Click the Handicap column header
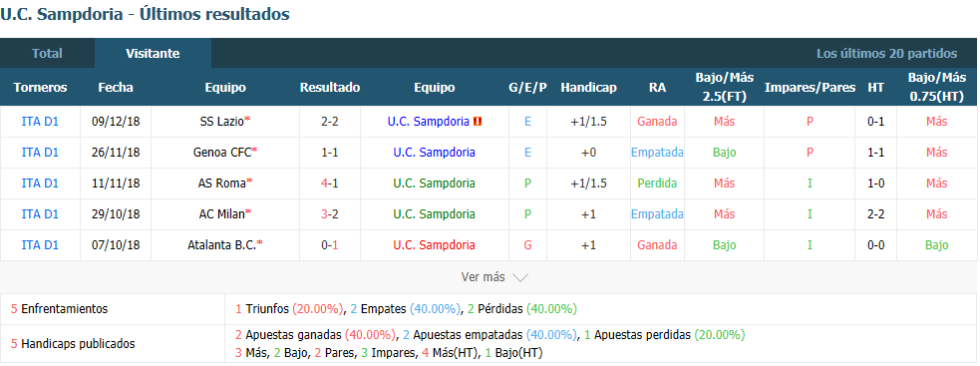The width and height of the screenshot is (980, 366). coord(589,88)
